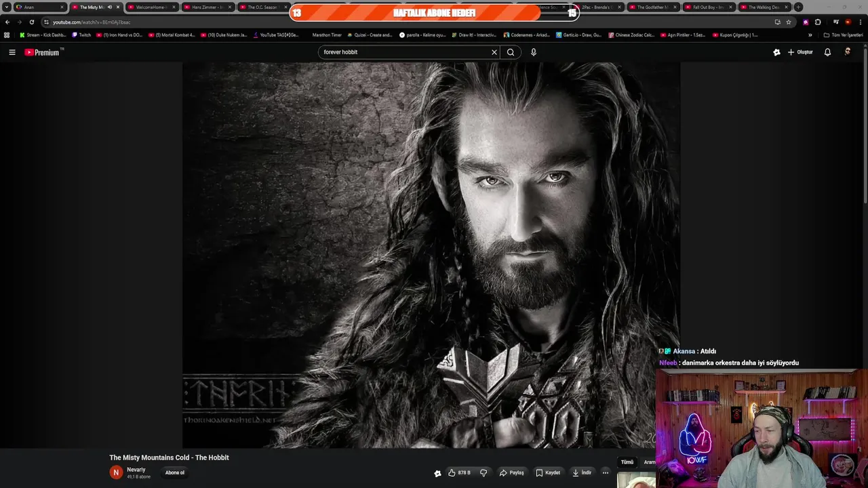Reload the current page
868x488 pixels.
coord(31,22)
